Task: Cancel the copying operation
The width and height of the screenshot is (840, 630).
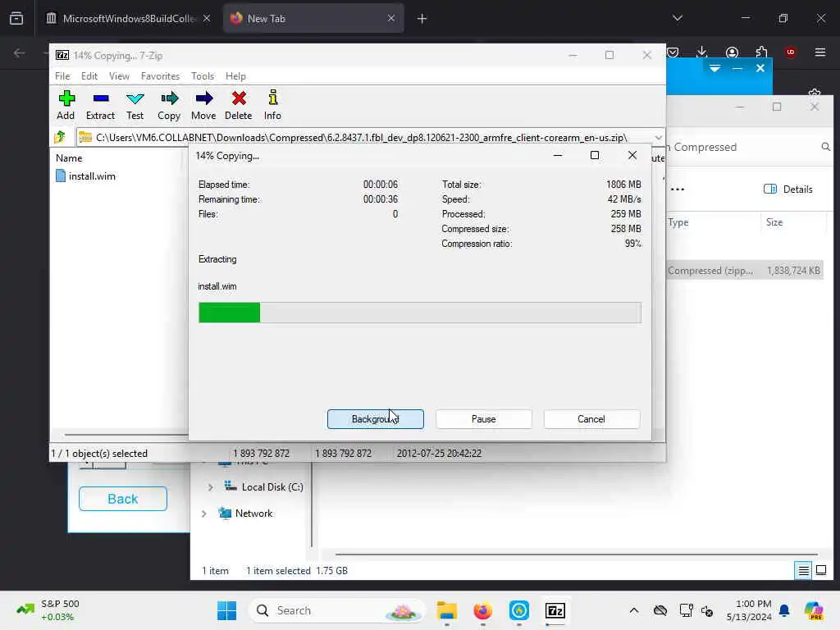Action: pyautogui.click(x=591, y=419)
